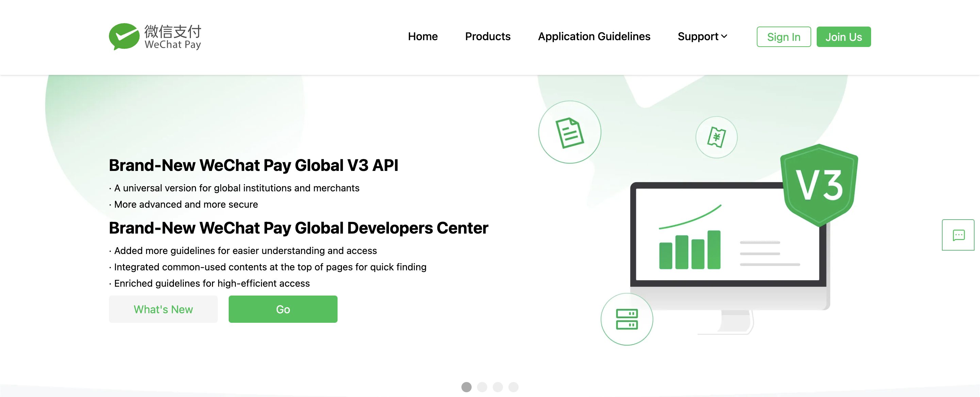Click text 'Enriched guidelines for high-efficient access'

click(212, 283)
